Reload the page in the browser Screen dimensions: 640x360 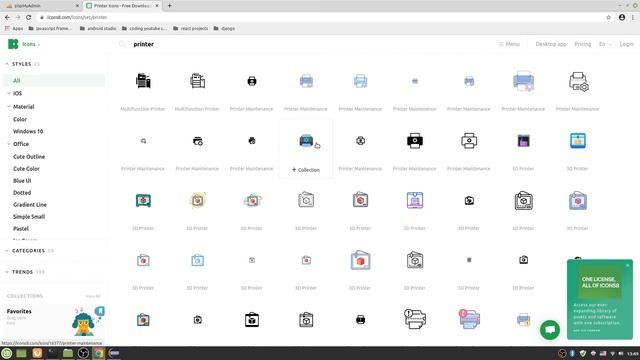click(29, 17)
